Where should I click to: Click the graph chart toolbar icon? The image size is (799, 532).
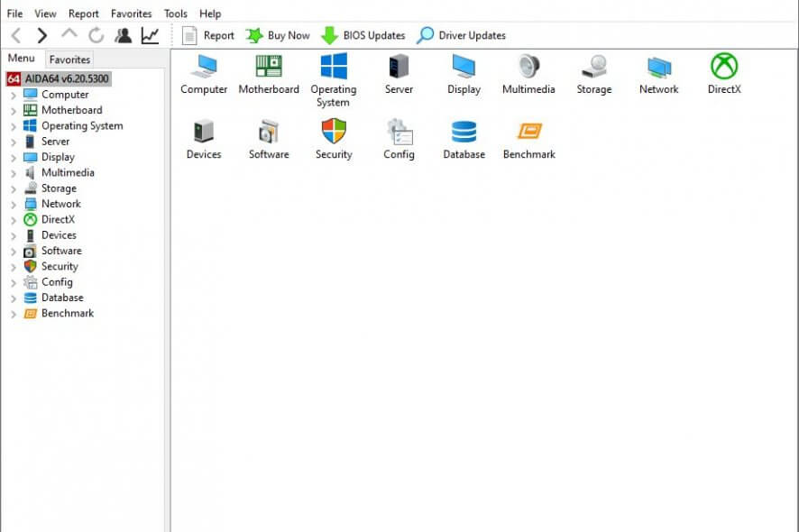pos(150,35)
